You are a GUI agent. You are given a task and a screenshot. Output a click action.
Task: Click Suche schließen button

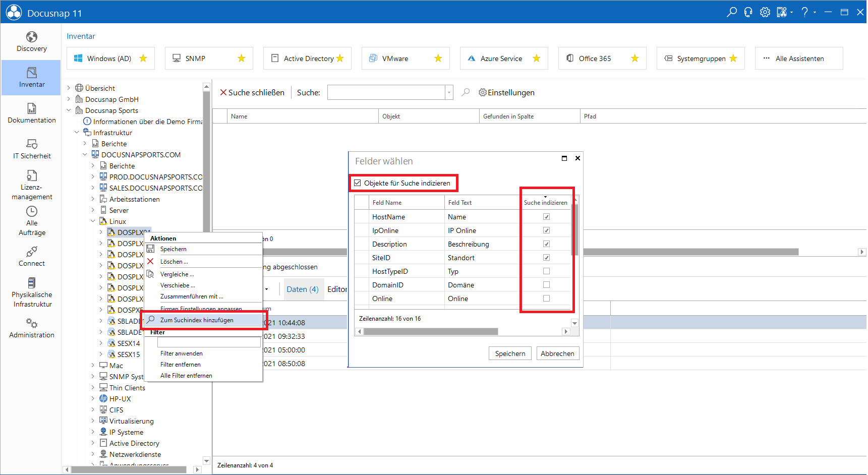[x=252, y=92]
